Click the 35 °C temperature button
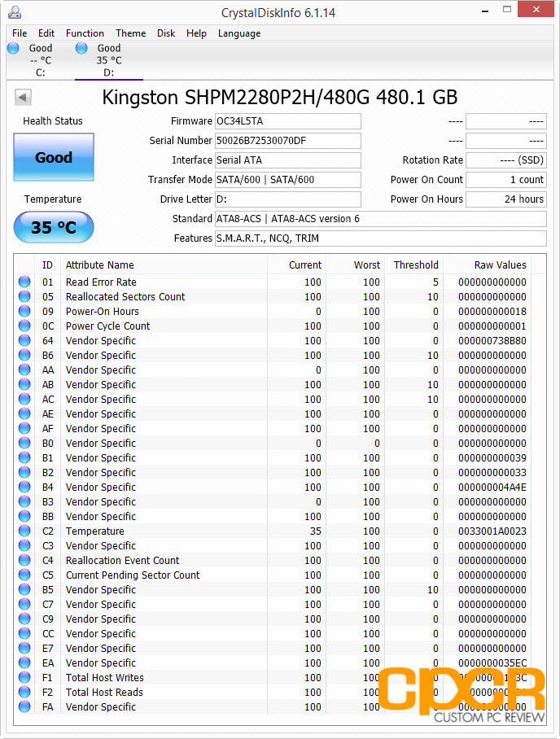Image resolution: width=560 pixels, height=739 pixels. pos(54,227)
